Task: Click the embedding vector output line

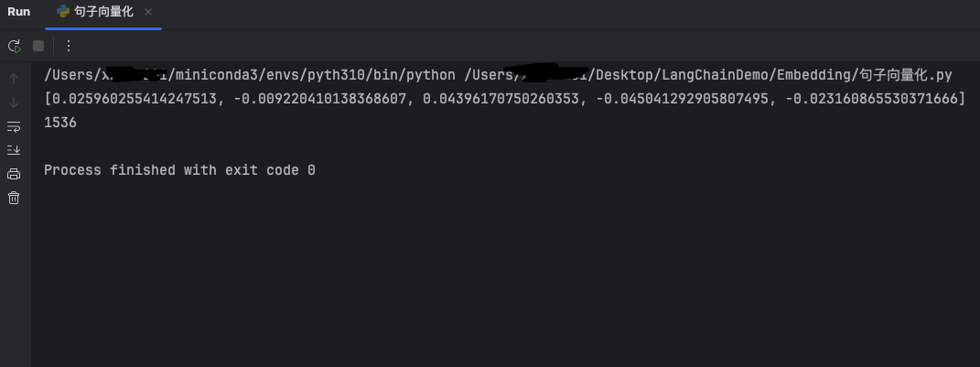Action: pos(503,99)
